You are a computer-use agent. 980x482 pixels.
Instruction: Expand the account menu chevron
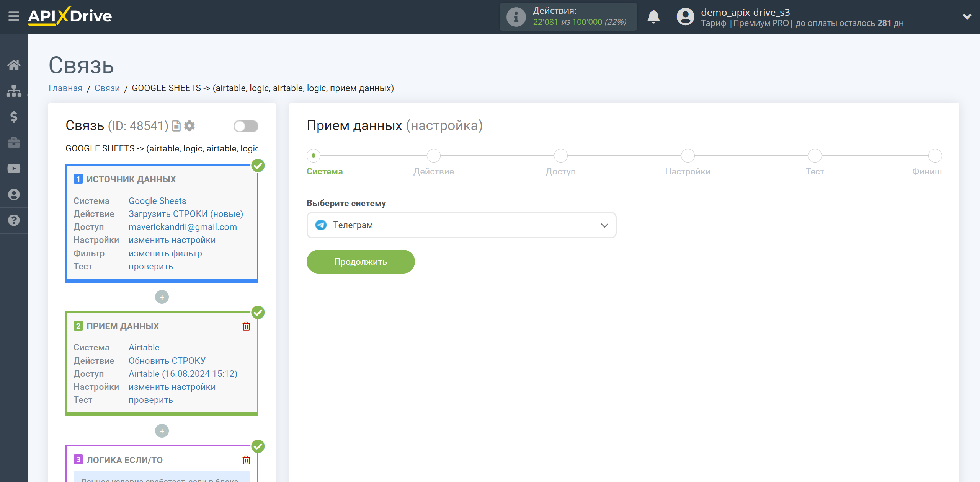pyautogui.click(x=967, y=17)
